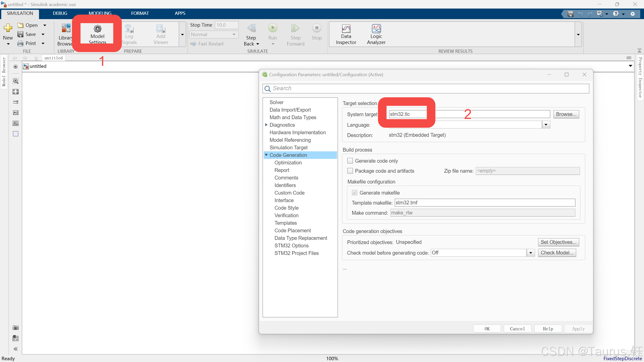Switch to the DEBUG tab

click(x=60, y=13)
